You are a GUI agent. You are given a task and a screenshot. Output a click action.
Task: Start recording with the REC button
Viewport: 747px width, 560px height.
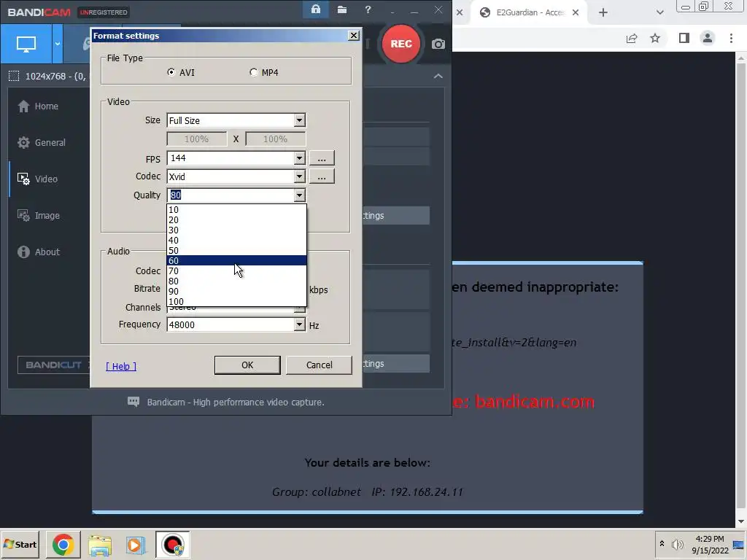click(401, 44)
